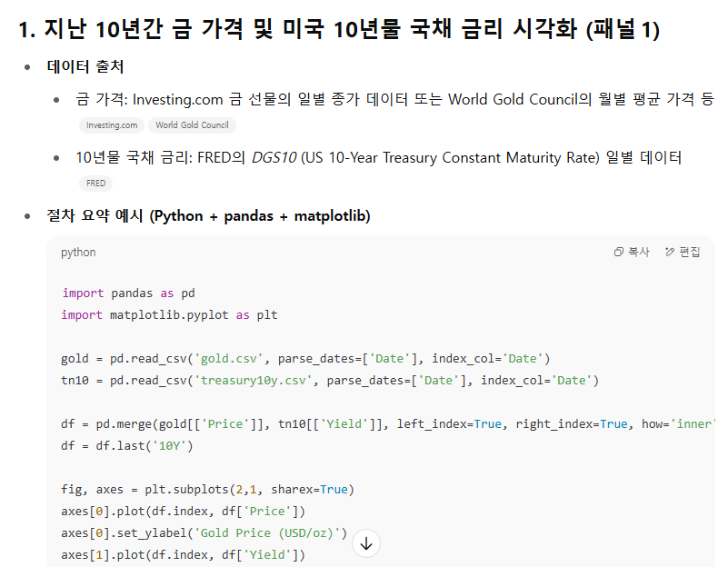Open the Investing.com source chip

point(112,125)
